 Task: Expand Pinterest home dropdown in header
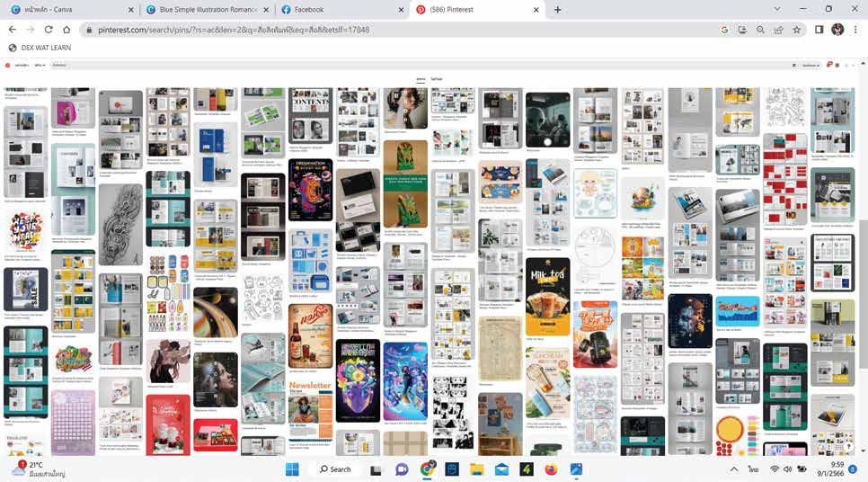[x=22, y=66]
